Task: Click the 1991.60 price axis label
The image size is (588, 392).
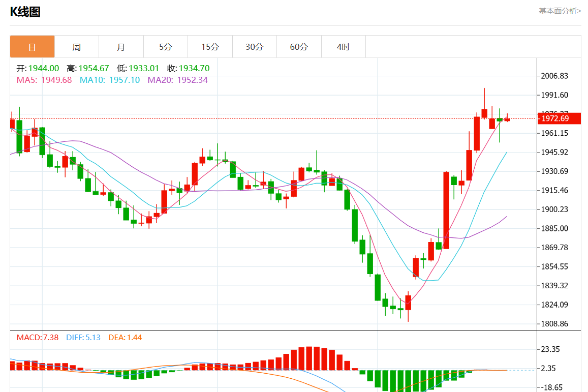Action: point(554,95)
